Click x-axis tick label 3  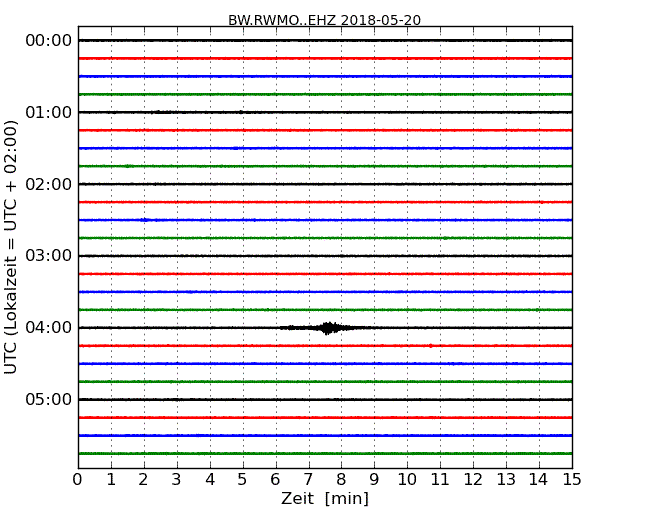[177, 480]
